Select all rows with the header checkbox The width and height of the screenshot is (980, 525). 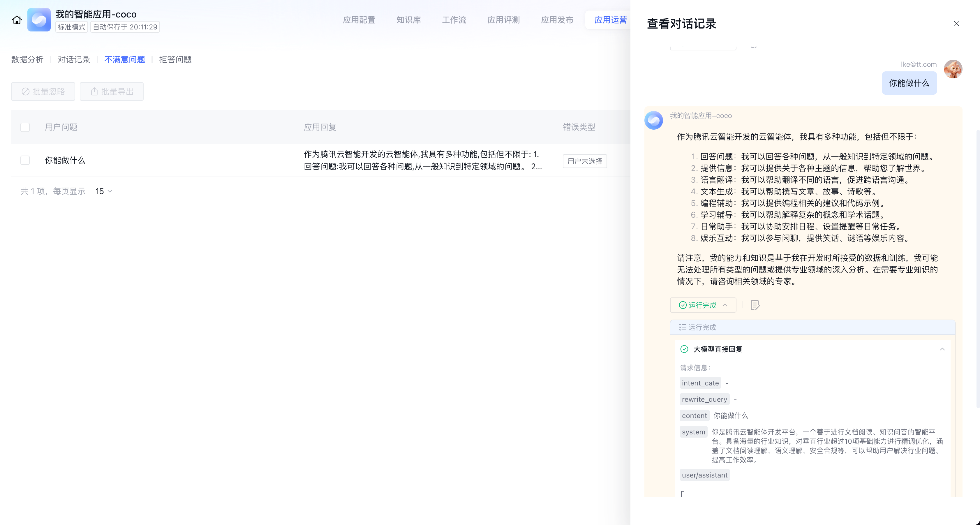click(x=25, y=127)
